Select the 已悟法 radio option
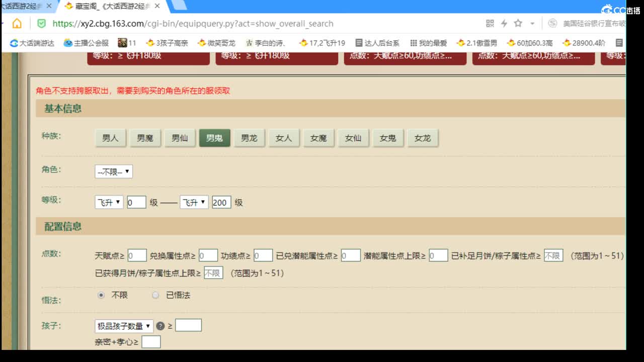The height and width of the screenshot is (362, 644). point(156,295)
